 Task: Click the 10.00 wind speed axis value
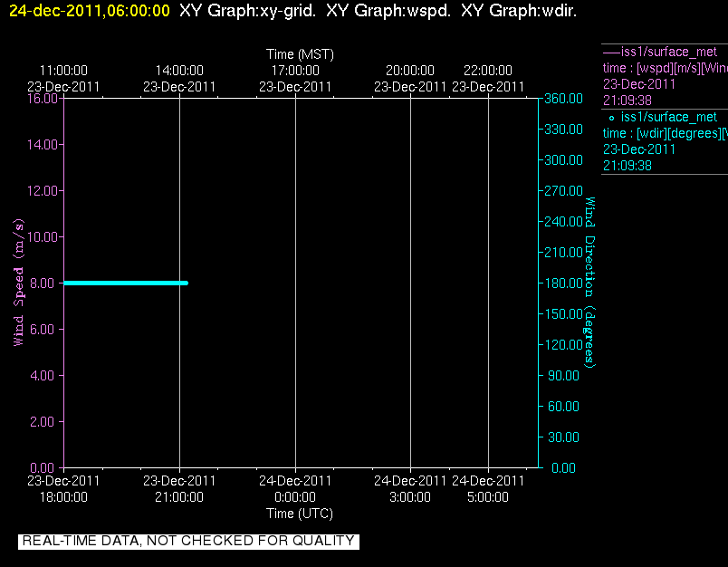43,236
